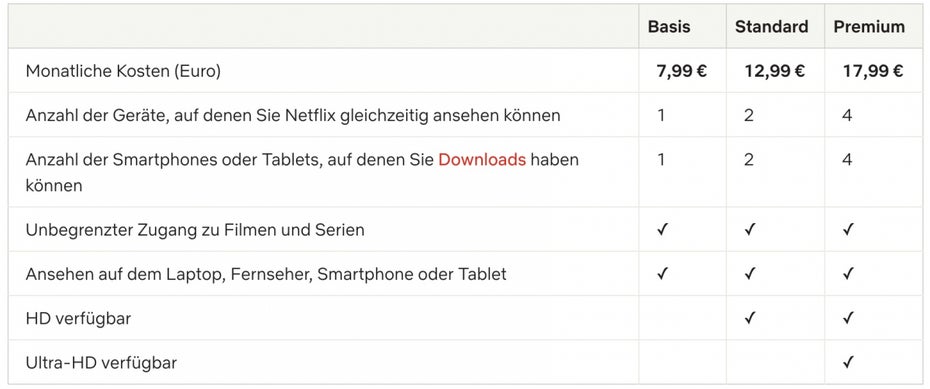This screenshot has height=389, width=930.
Task: Click Premium checkmark for Unbegrenzter Zugang
Action: (848, 229)
